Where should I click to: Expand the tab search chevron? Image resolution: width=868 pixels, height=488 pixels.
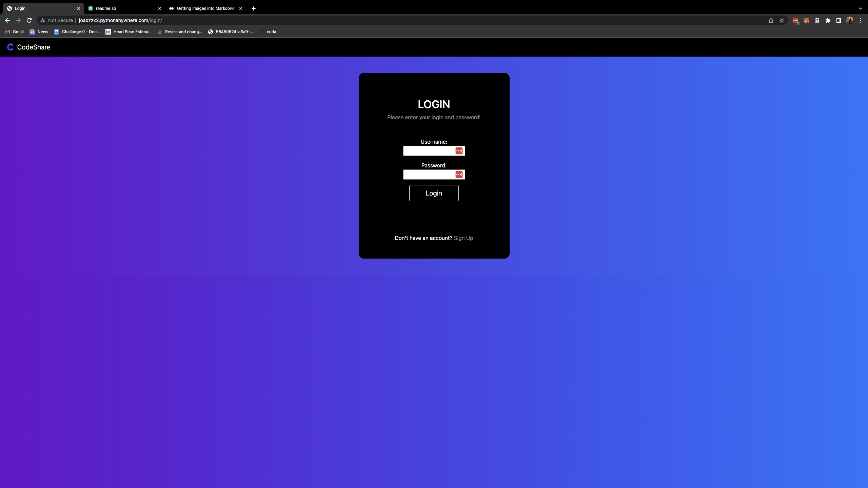click(x=860, y=8)
